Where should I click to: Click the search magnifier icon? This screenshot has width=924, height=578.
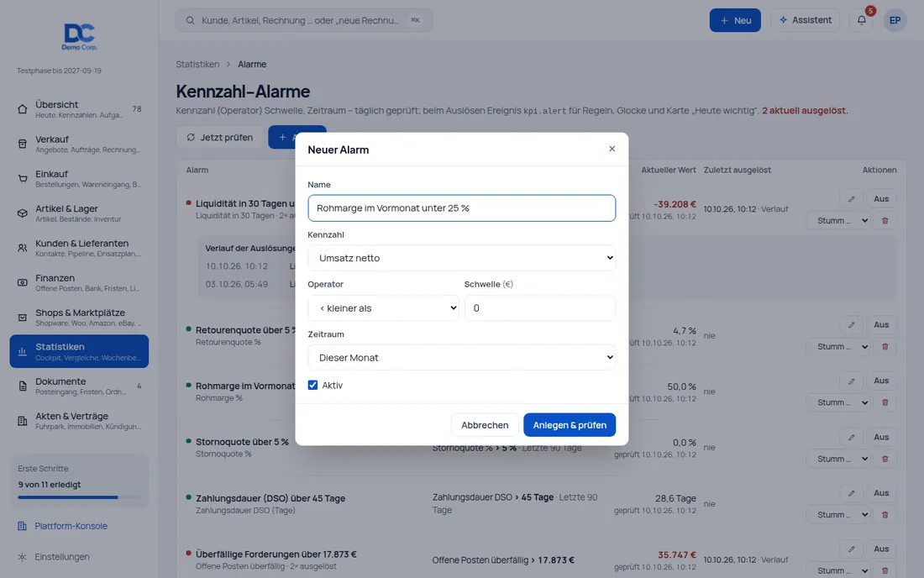click(191, 21)
